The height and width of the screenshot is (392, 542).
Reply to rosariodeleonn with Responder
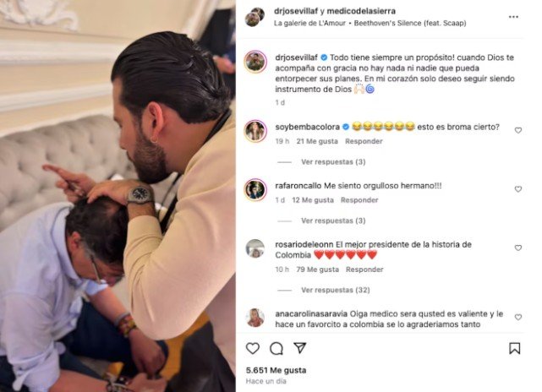364,269
